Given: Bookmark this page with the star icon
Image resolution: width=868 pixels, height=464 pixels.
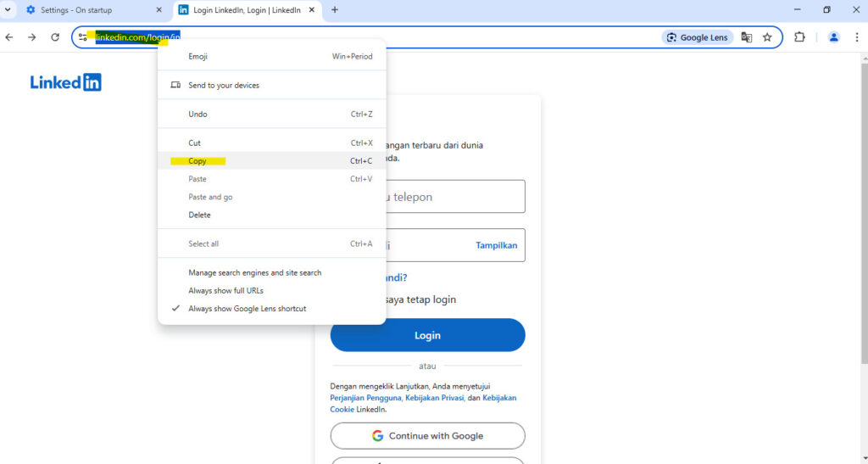Looking at the screenshot, I should tap(767, 37).
